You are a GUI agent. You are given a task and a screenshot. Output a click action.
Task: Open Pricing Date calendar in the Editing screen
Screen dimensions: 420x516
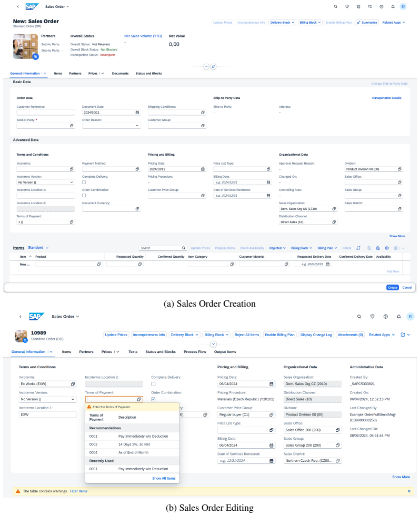271,384
